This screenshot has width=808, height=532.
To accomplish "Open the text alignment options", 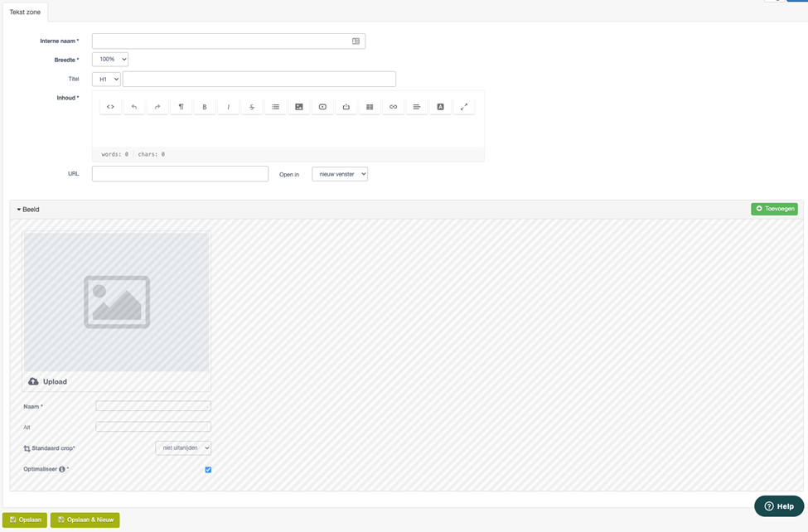I will tap(417, 107).
